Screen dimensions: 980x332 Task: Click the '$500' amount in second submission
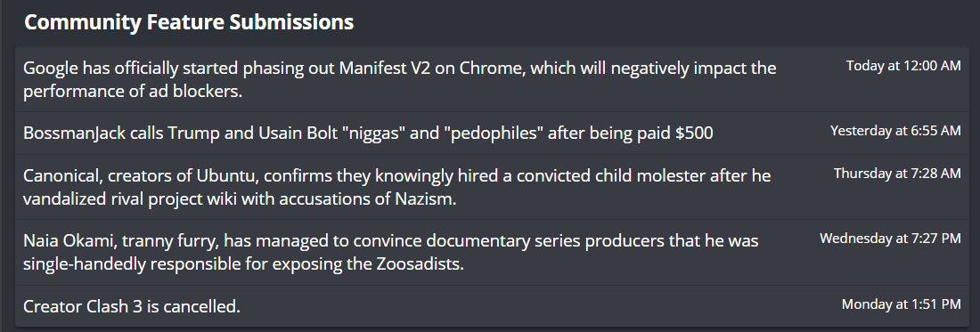pos(694,133)
